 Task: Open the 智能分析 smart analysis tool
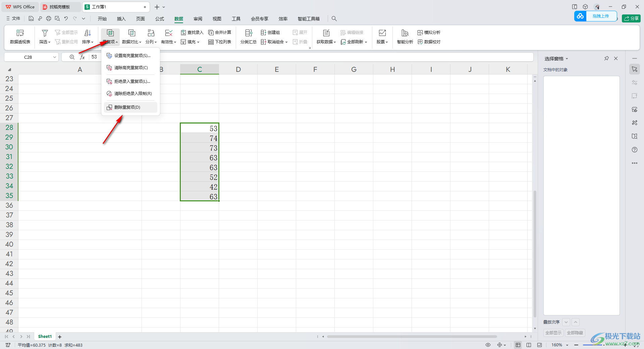405,37
